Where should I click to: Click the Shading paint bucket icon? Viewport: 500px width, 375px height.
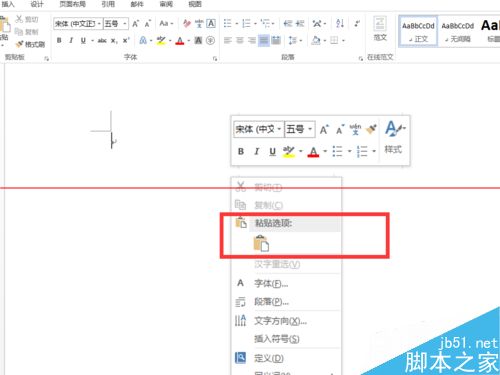(x=316, y=41)
